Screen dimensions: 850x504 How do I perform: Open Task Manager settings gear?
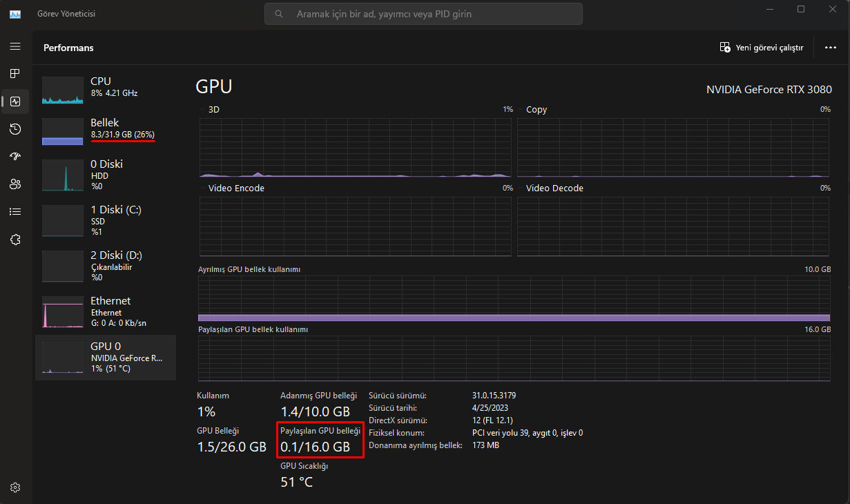click(x=15, y=487)
